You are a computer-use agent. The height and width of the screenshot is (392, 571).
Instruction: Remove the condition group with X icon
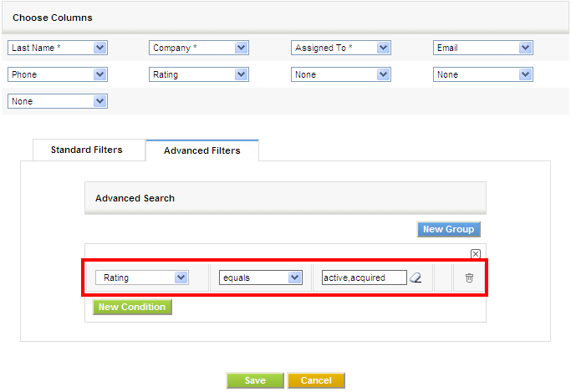point(475,254)
